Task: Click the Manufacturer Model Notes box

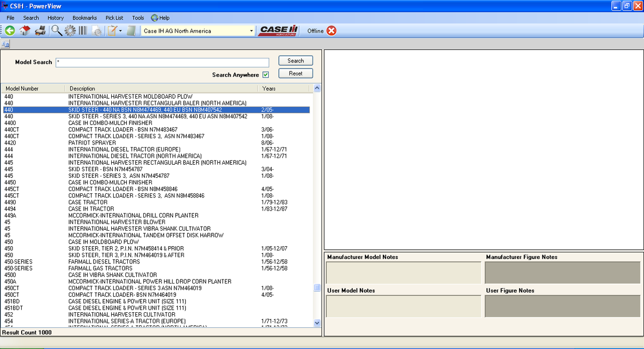Action: [x=404, y=272]
